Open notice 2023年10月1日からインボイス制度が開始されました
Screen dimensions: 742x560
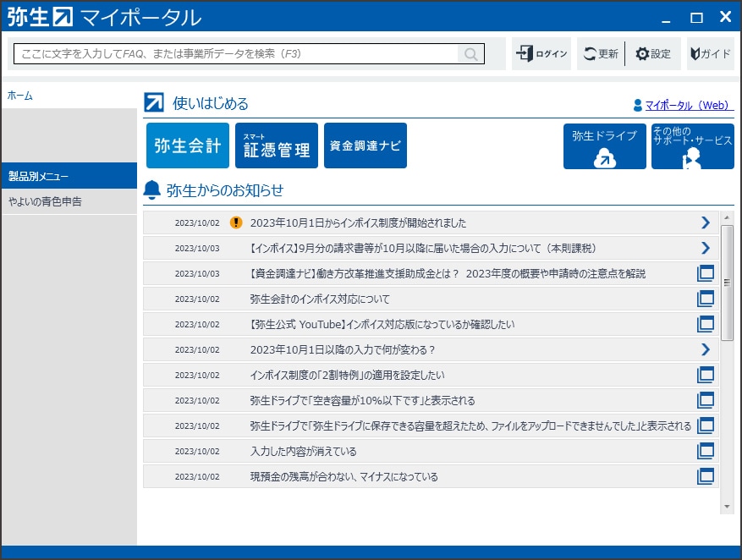tap(431, 222)
